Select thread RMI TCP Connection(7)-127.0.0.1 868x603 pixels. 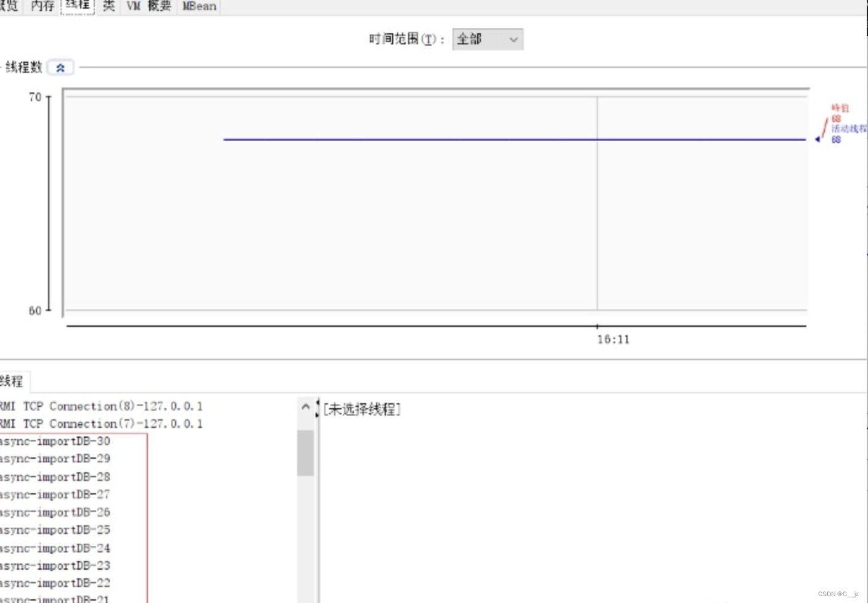click(x=101, y=424)
